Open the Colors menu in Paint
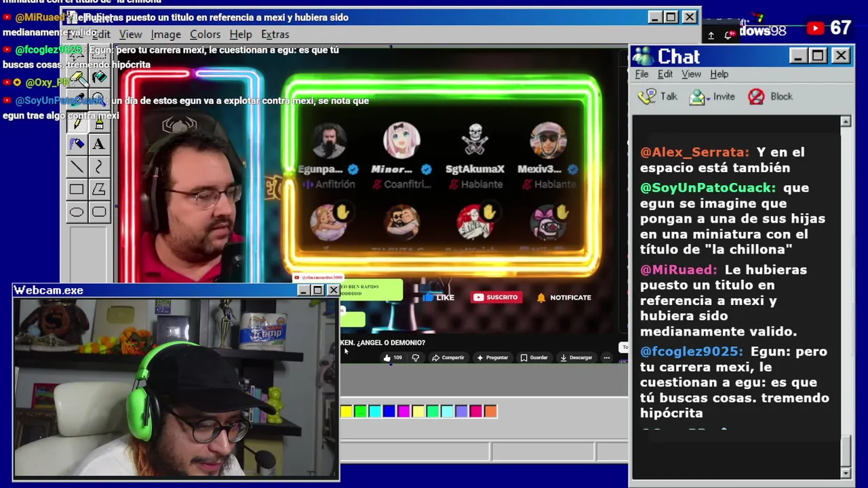 pyautogui.click(x=205, y=35)
